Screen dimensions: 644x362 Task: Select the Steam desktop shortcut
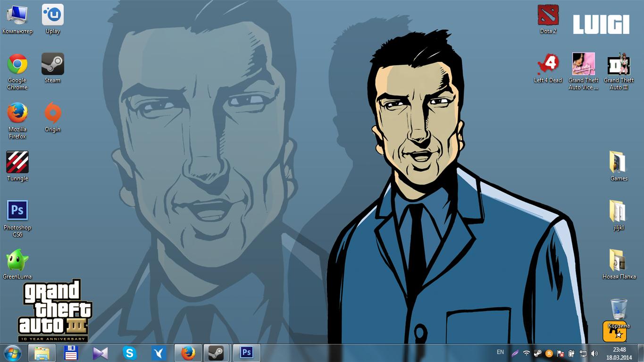tap(53, 68)
